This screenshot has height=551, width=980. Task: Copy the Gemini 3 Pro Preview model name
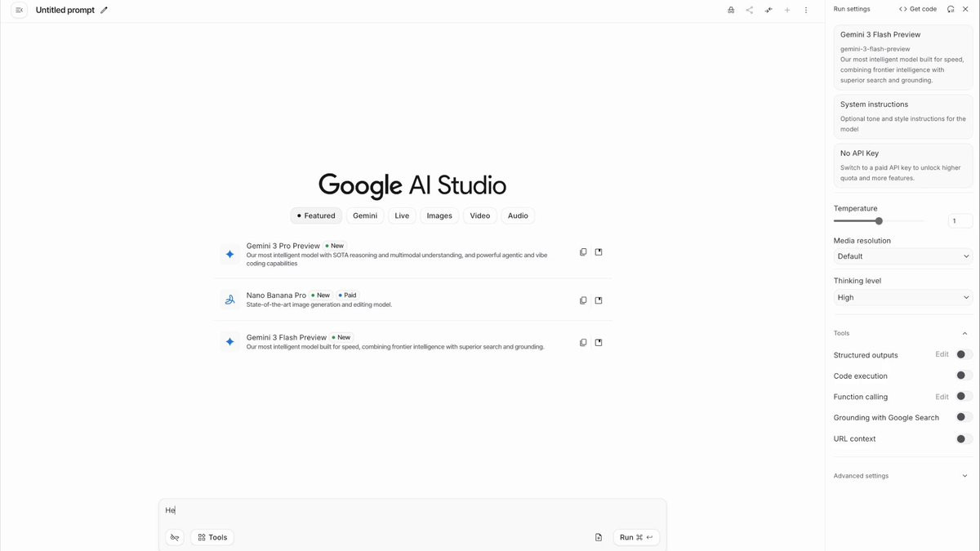[x=583, y=252]
